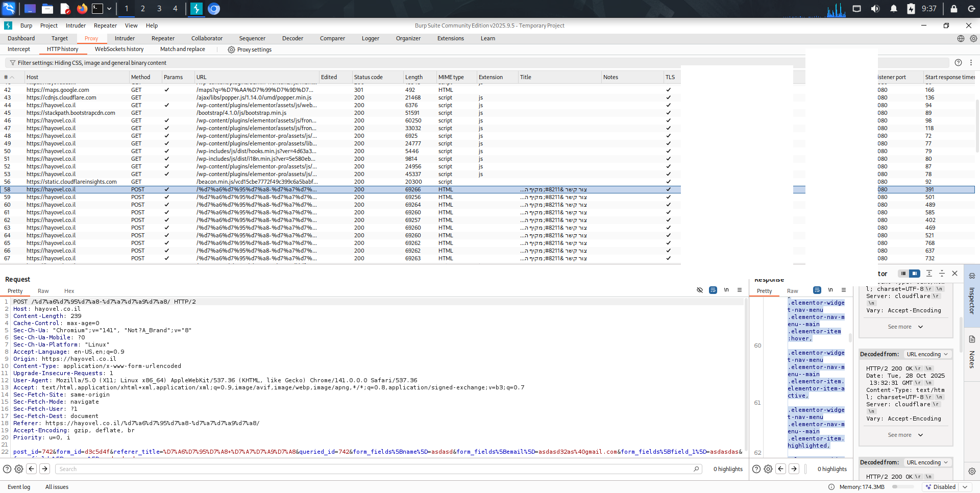Switch to the Dashboard tab
The image size is (980, 493).
pos(21,38)
